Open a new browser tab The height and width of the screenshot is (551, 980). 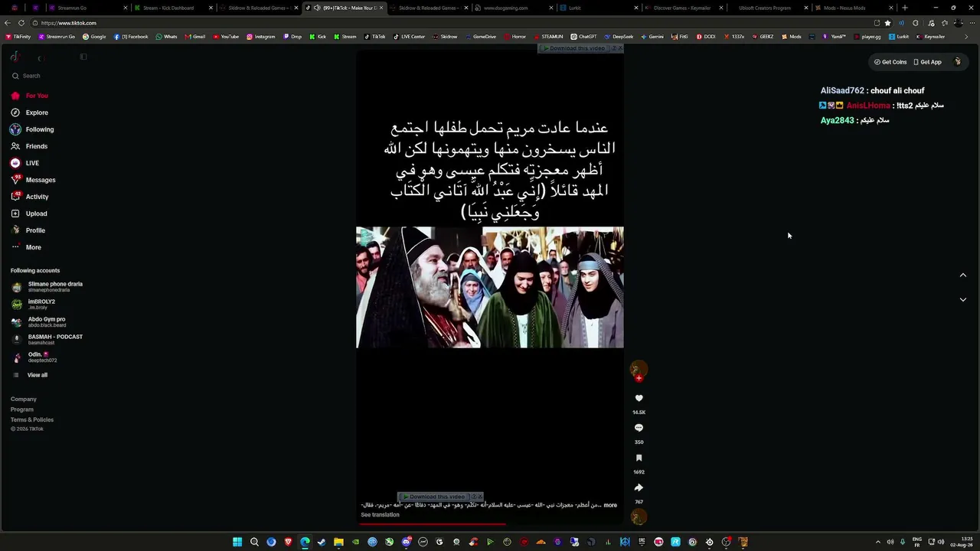[x=904, y=8]
